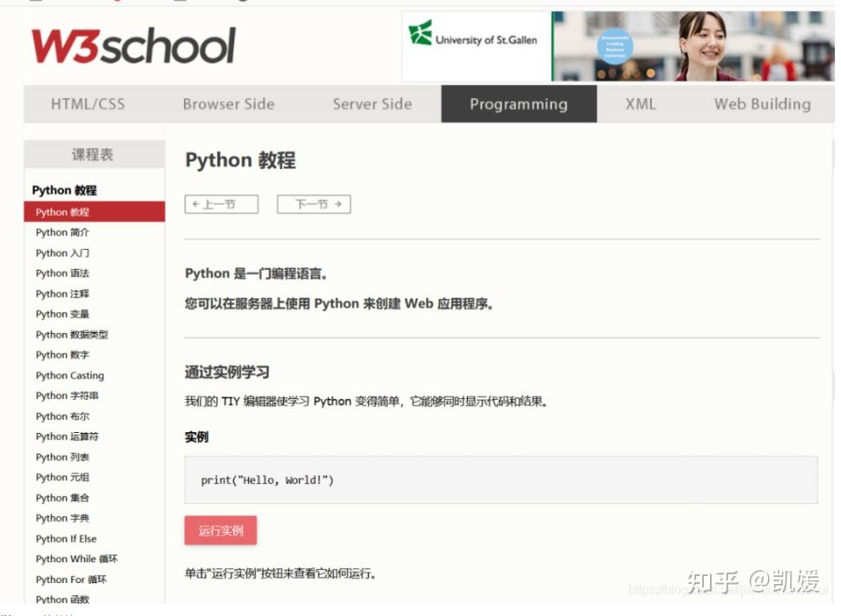Go to previous section with 上一节
841x616 pixels.
(221, 204)
